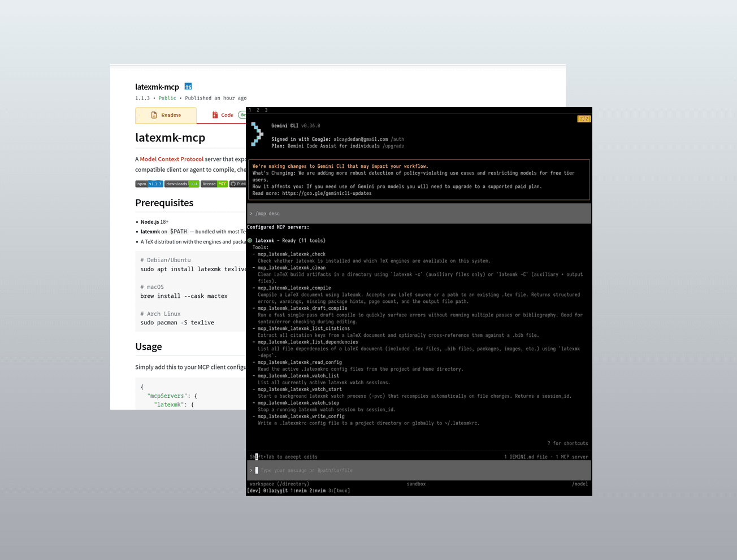
Task: Click the mcp_latexmk_latexmk_watch_start tool name
Action: pos(300,390)
